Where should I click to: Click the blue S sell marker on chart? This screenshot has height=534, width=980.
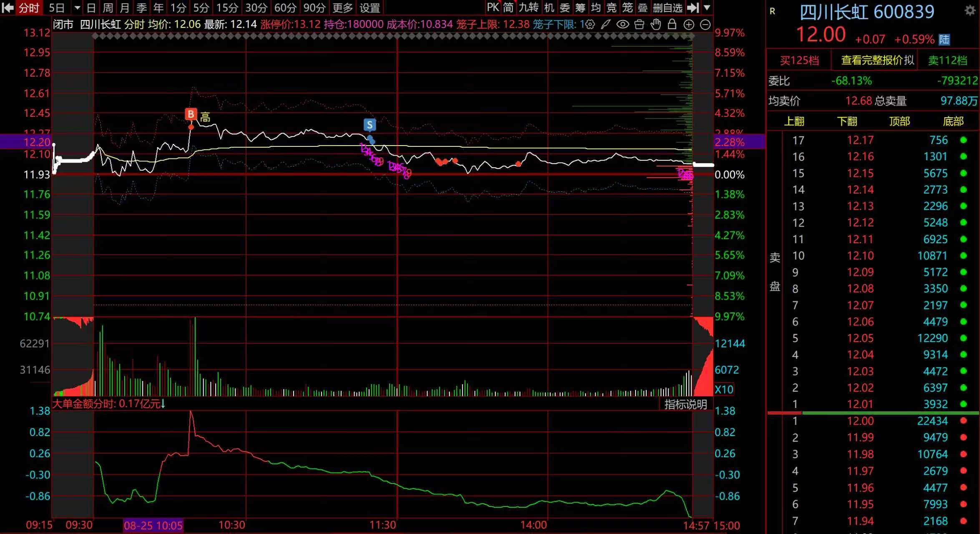pos(369,124)
